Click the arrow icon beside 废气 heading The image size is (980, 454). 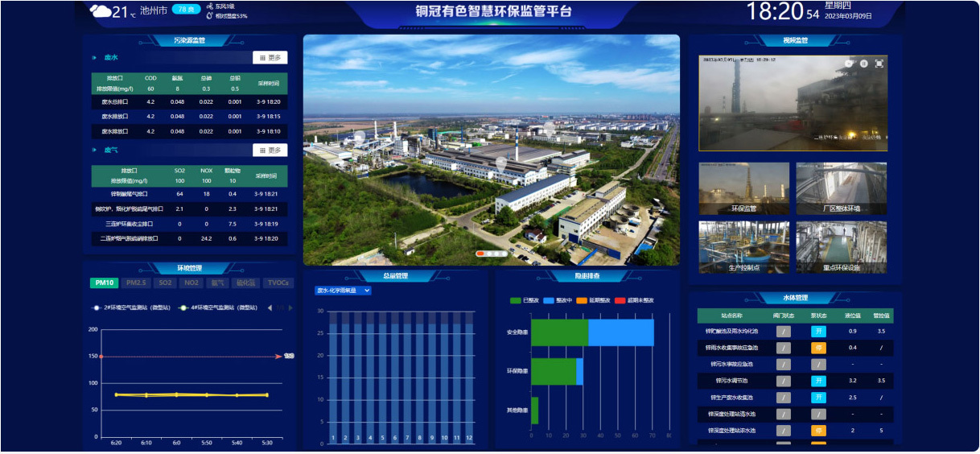tap(96, 150)
